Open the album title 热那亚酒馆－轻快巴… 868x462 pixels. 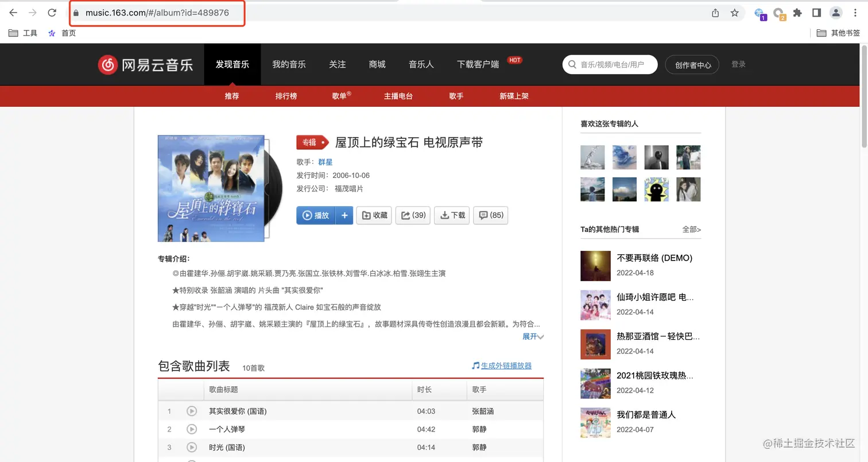point(658,336)
